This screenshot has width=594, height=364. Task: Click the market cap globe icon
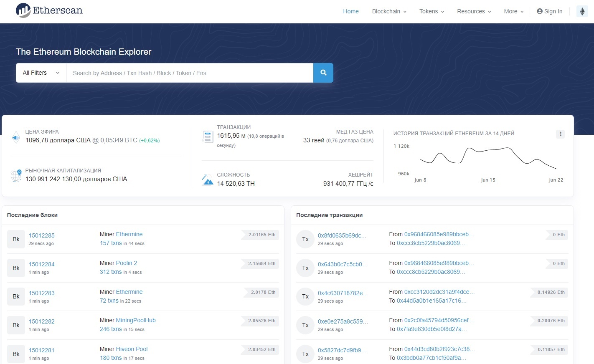click(16, 176)
